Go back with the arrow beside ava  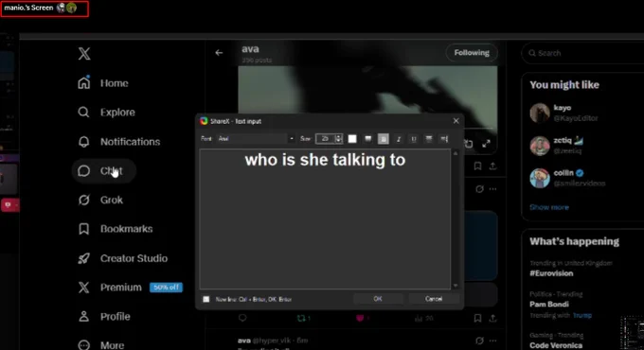[x=219, y=53]
